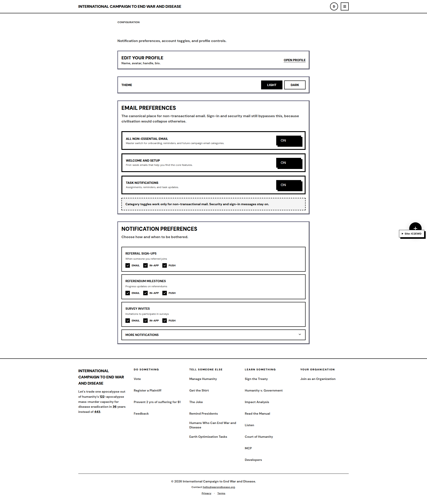Click the Edit Your Profile heading
This screenshot has height=504, width=427.
[142, 58]
